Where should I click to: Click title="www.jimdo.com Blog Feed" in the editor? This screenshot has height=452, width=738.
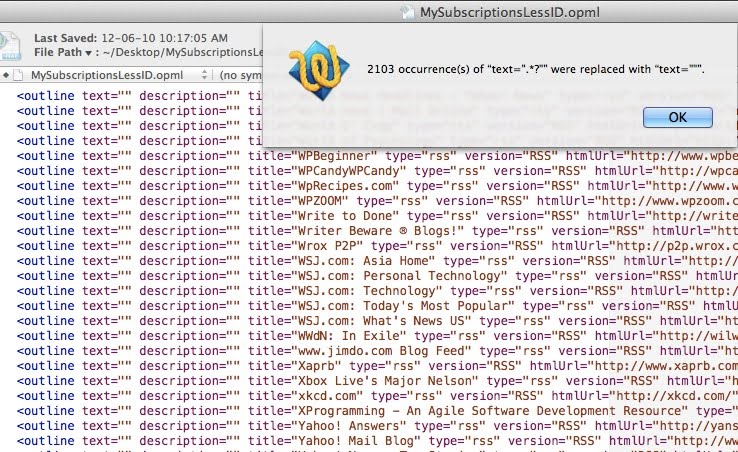[x=360, y=352]
